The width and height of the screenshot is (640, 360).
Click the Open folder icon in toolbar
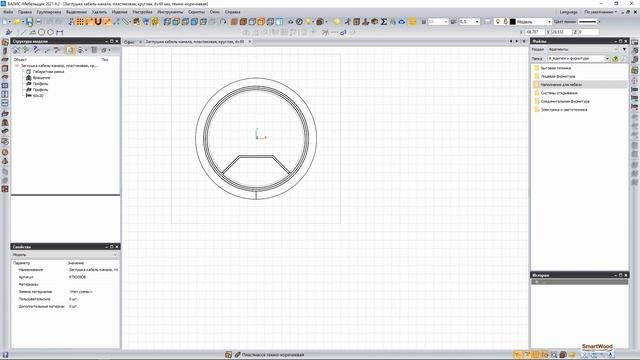click(x=17, y=22)
